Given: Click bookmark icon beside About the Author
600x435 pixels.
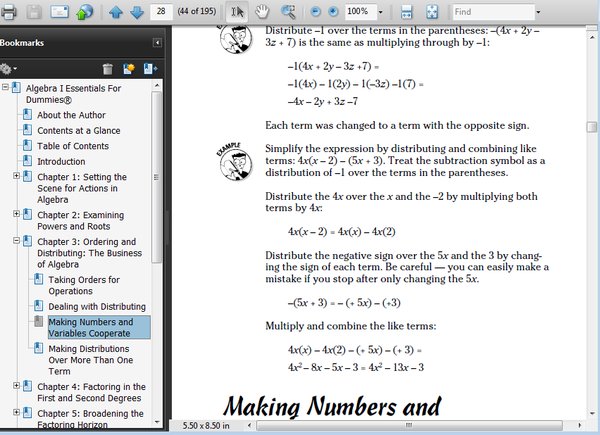Looking at the screenshot, I should click(27, 114).
